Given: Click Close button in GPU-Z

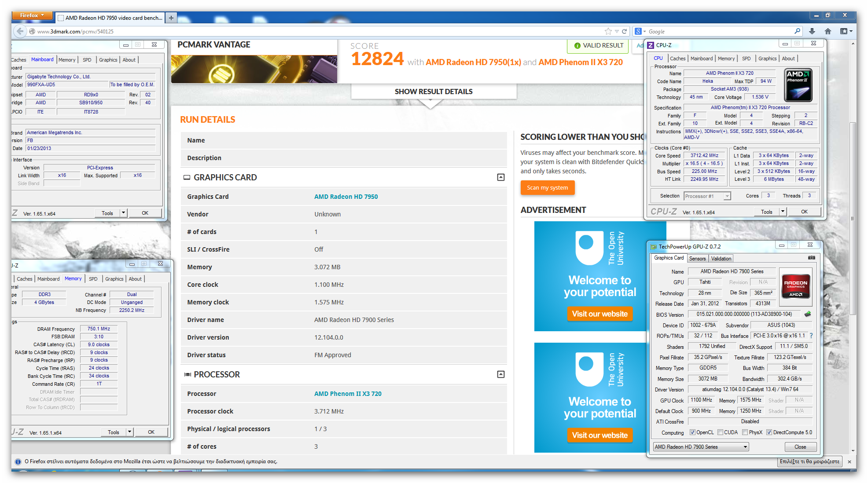Looking at the screenshot, I should tap(800, 447).
